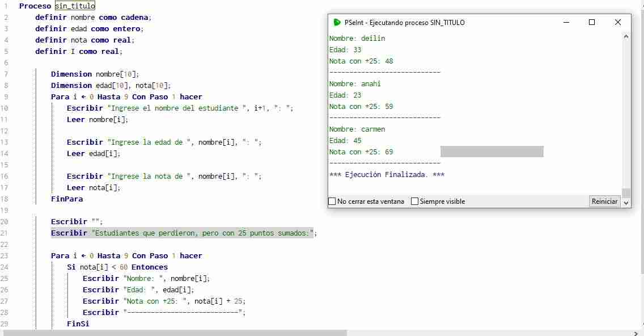The height and width of the screenshot is (336, 644).
Task: Click 'FinSi' on line 29
Action: pyautogui.click(x=78, y=324)
